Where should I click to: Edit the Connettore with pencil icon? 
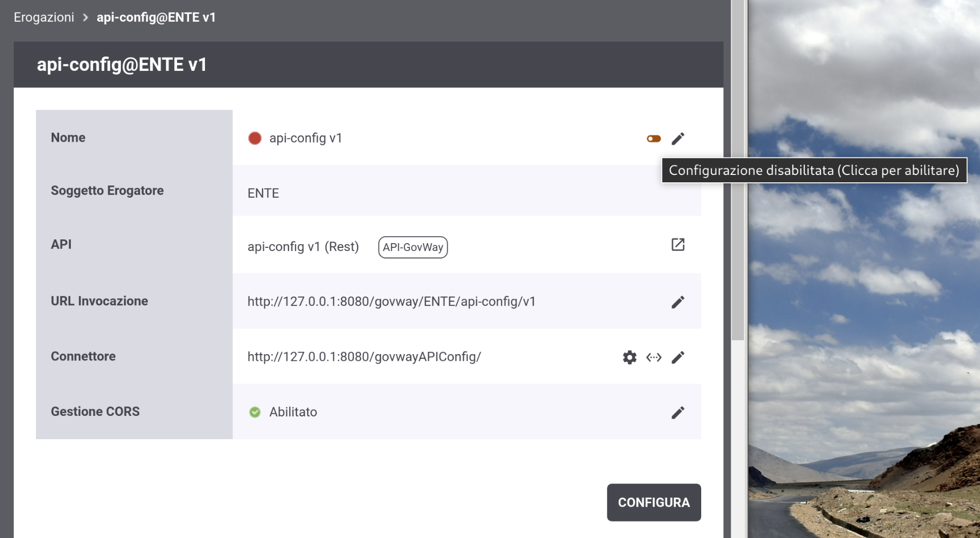tap(678, 357)
